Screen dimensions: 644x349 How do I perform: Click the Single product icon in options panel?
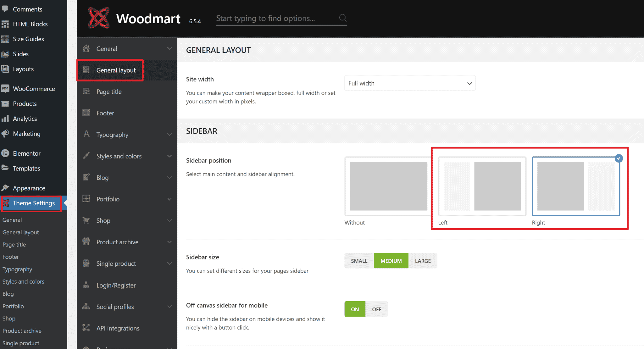tap(86, 263)
